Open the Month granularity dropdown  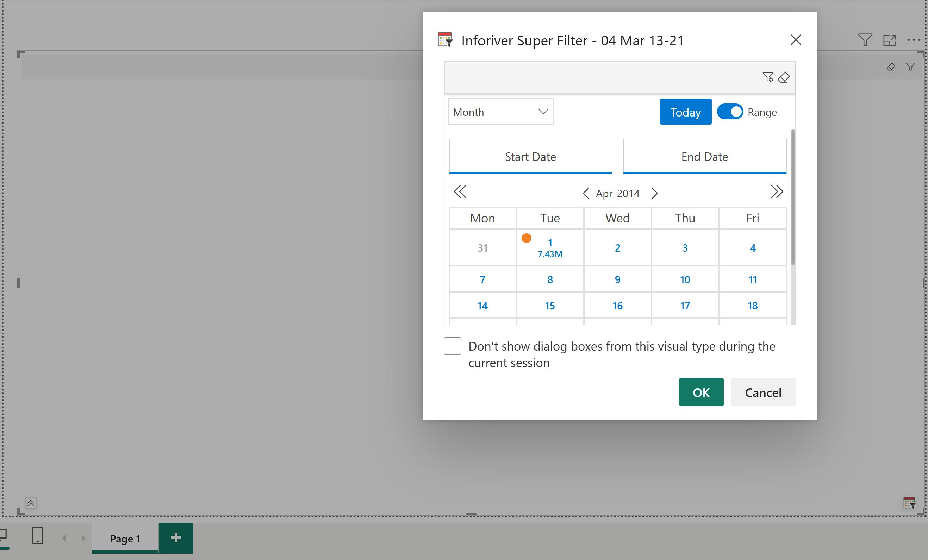tap(500, 112)
